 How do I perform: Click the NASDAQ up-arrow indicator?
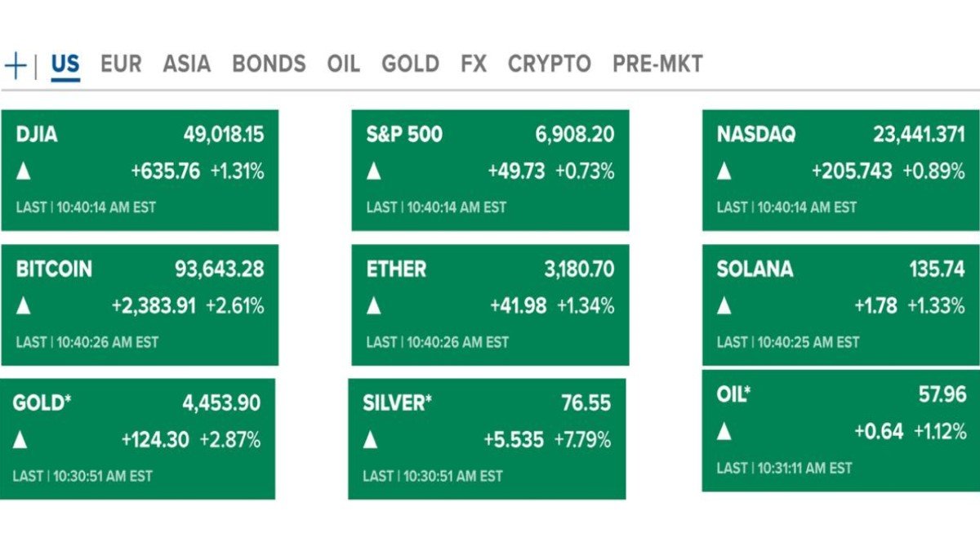724,171
